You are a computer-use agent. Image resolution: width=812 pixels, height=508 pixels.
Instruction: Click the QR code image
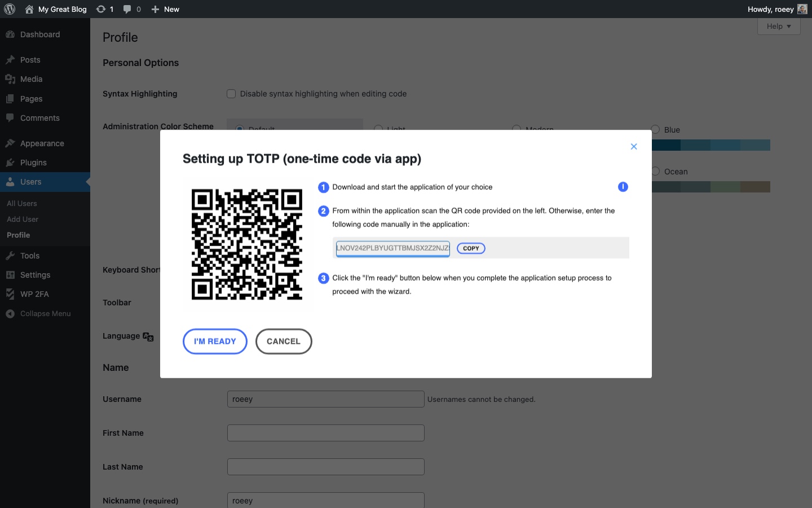click(x=247, y=244)
